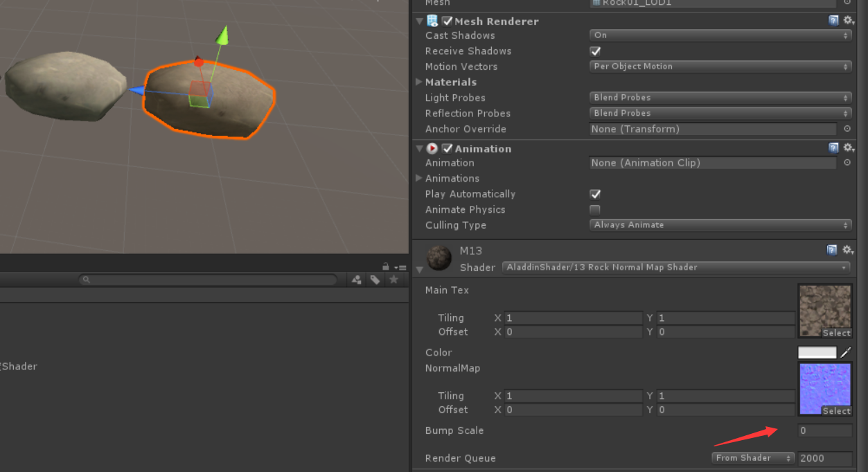Click the Select button on the NormalMap texture
Screen dimensions: 868x472
(x=836, y=410)
